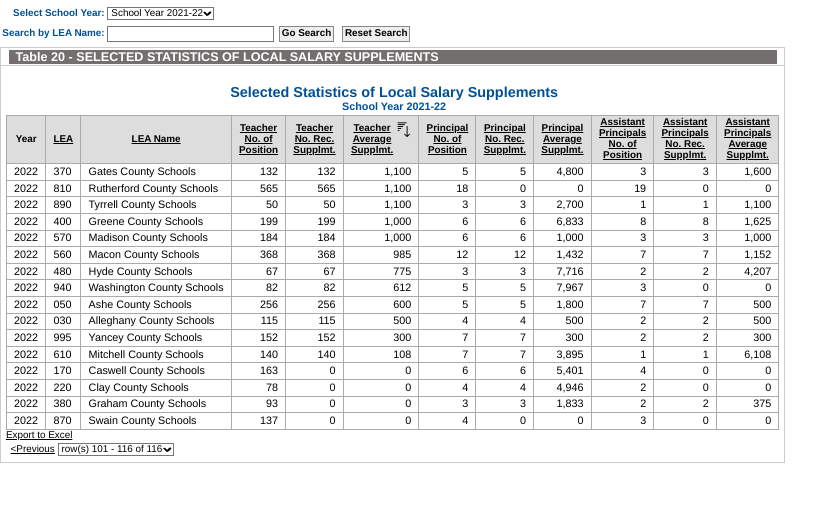Sort by Teacher No. Rec. Supplmt.
The height and width of the screenshot is (522, 819).
tap(314, 139)
